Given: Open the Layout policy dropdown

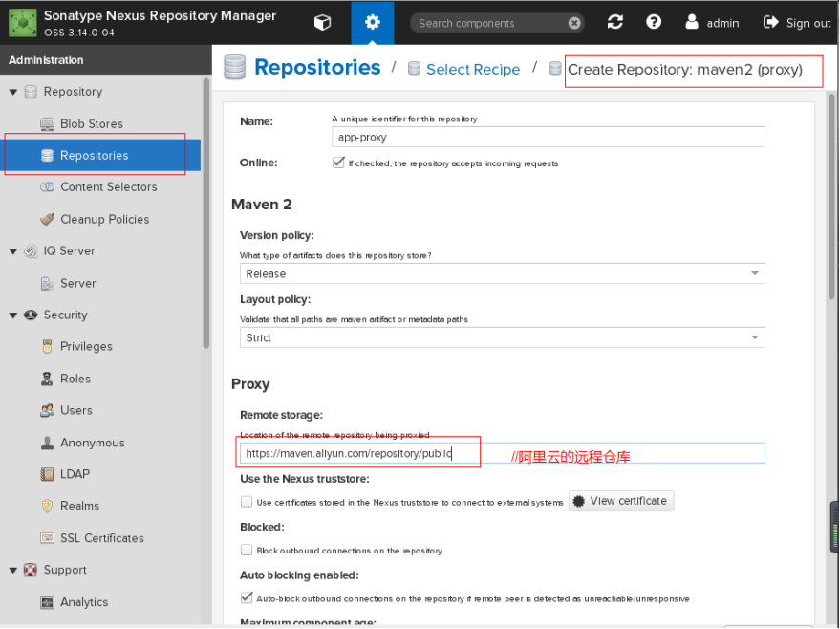Looking at the screenshot, I should [x=502, y=337].
